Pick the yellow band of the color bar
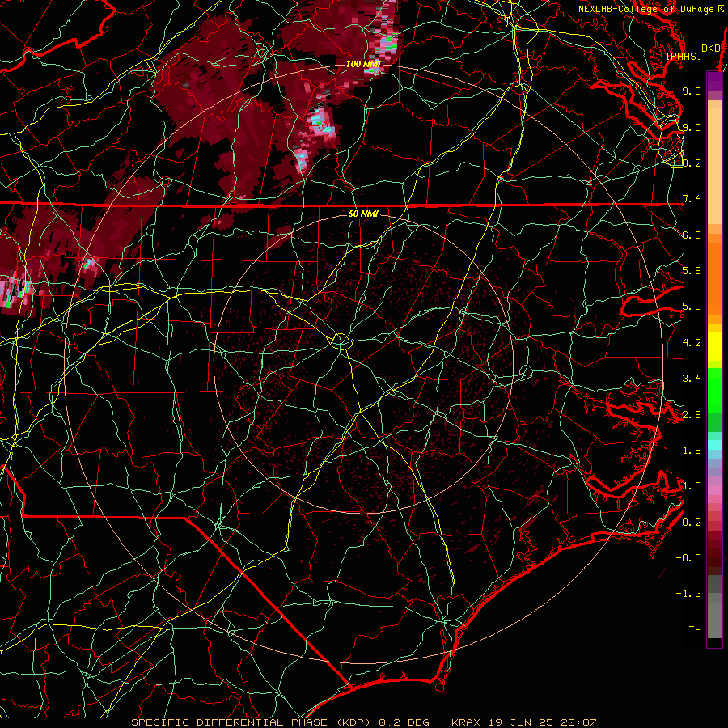Viewport: 728px width, 728px height. [714, 346]
